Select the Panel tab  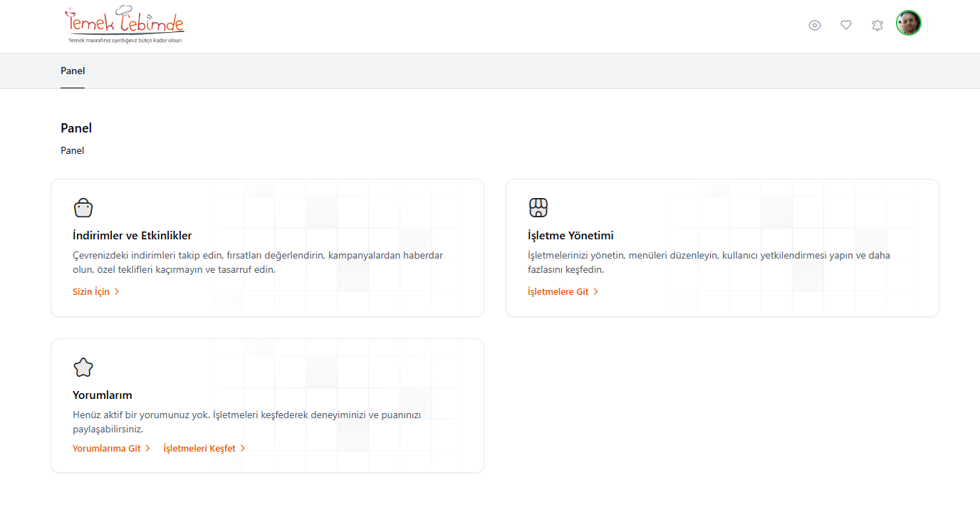tap(73, 71)
